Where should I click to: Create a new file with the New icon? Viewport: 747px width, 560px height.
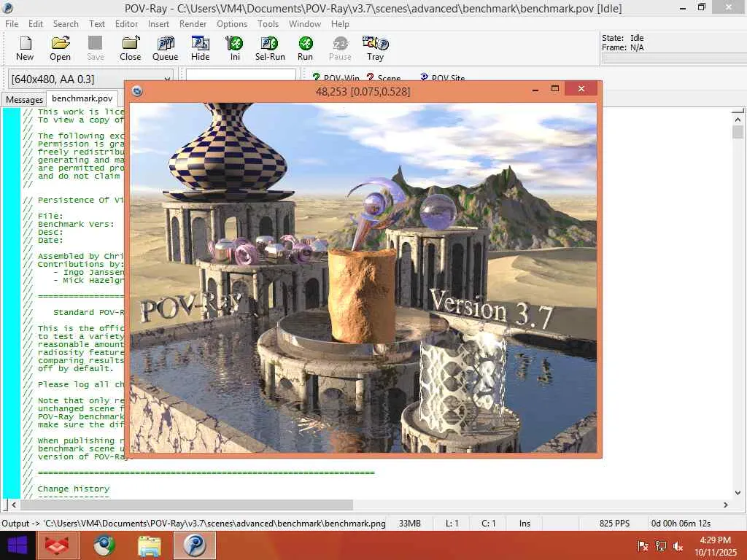25,48
